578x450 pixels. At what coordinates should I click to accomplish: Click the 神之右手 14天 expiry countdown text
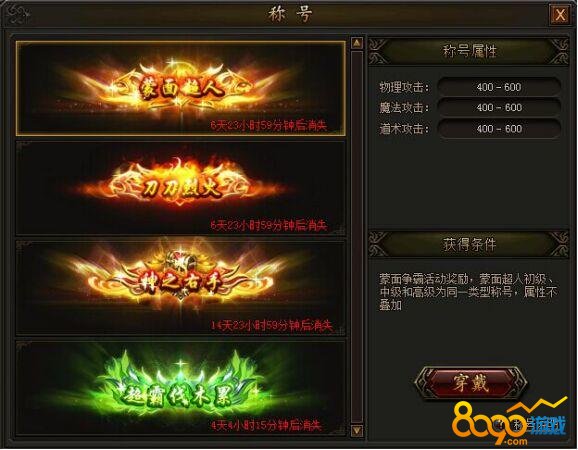pyautogui.click(x=271, y=325)
